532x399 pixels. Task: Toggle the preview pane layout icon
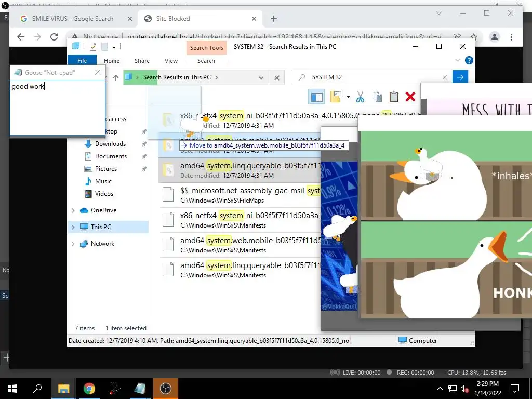coord(316,97)
